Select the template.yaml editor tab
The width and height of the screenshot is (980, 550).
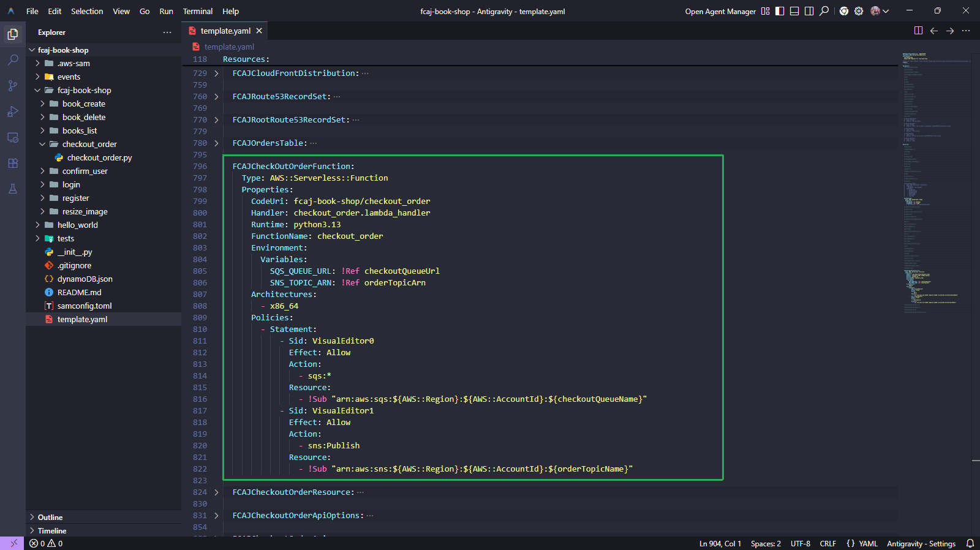pyautogui.click(x=225, y=31)
